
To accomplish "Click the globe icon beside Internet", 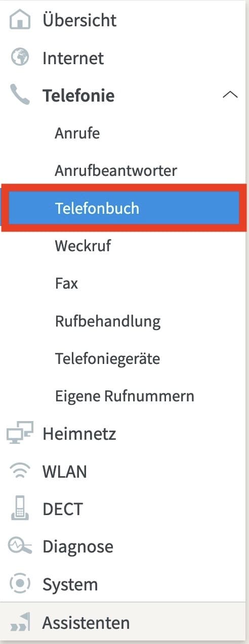I will click(20, 58).
